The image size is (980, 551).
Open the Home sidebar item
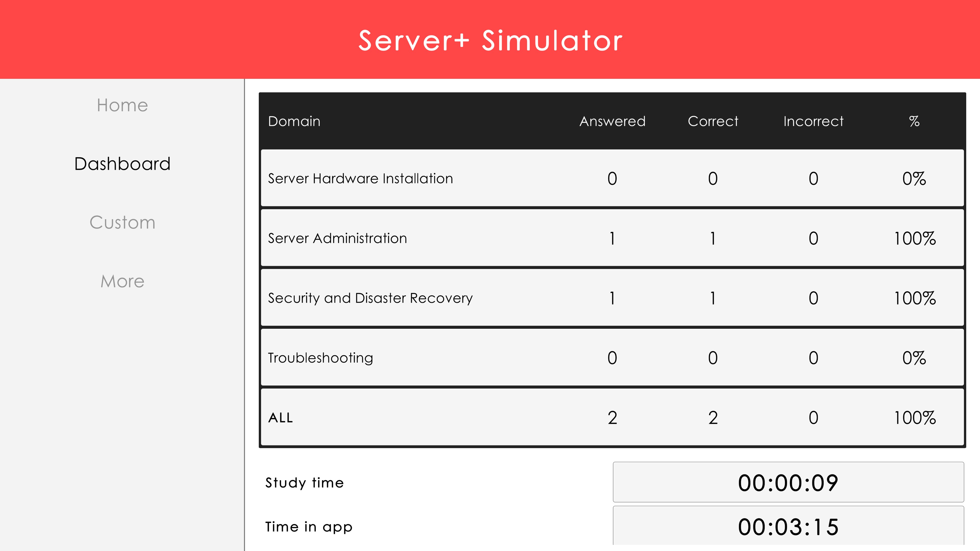[x=122, y=105]
